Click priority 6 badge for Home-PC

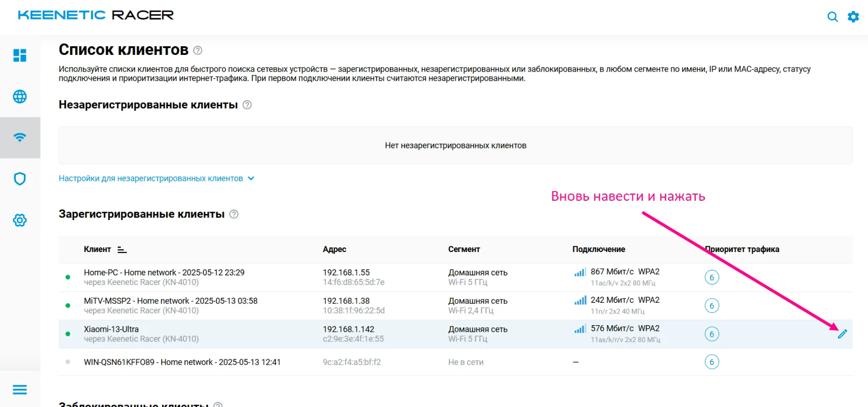(x=711, y=277)
